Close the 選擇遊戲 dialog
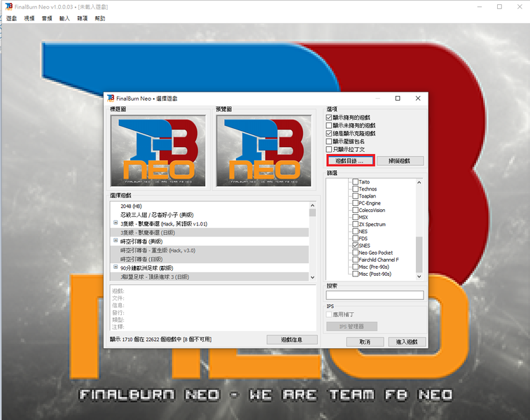This screenshot has height=420, width=530. tap(418, 98)
